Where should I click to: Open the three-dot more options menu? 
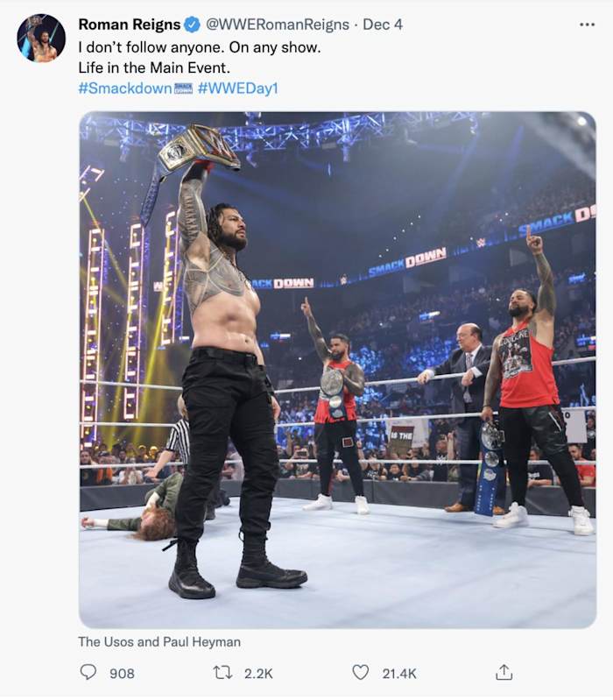(587, 25)
